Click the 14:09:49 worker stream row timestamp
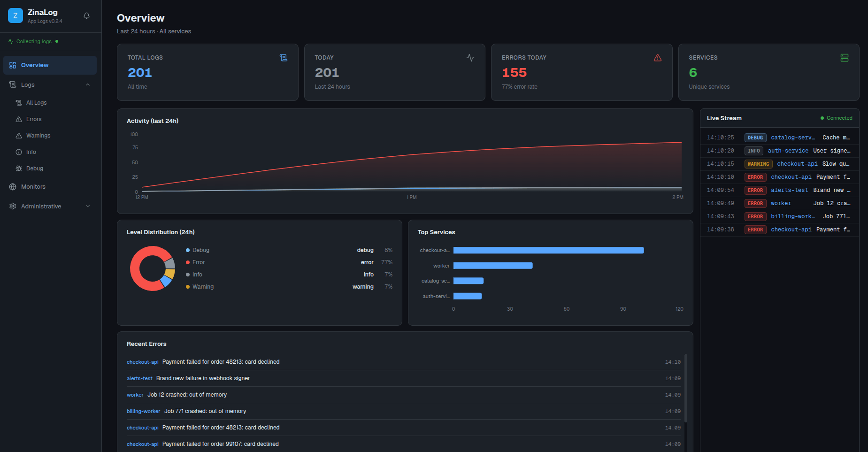Viewport: 868px width, 452px height. [x=721, y=203]
